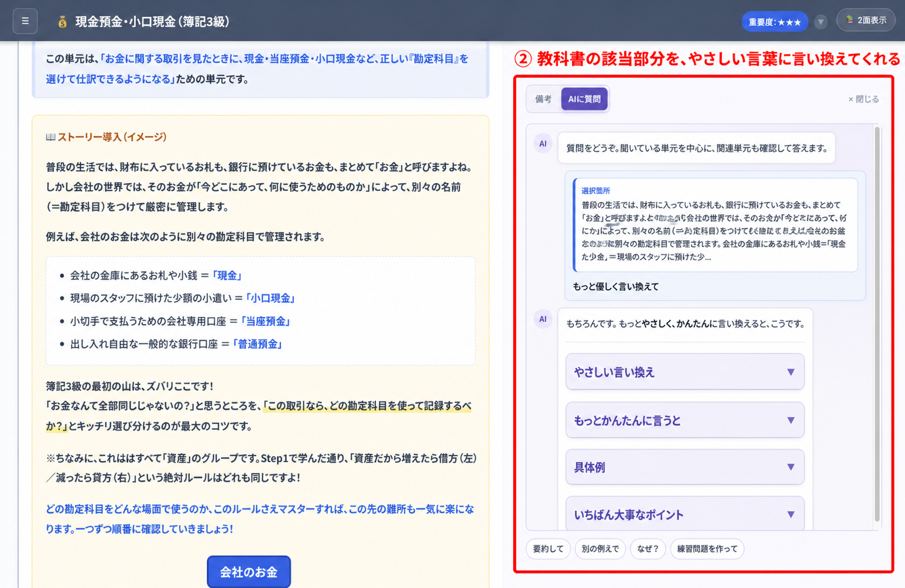Click the 練習問題を作って suggestion chip
This screenshot has height=588, width=905.
point(707,548)
